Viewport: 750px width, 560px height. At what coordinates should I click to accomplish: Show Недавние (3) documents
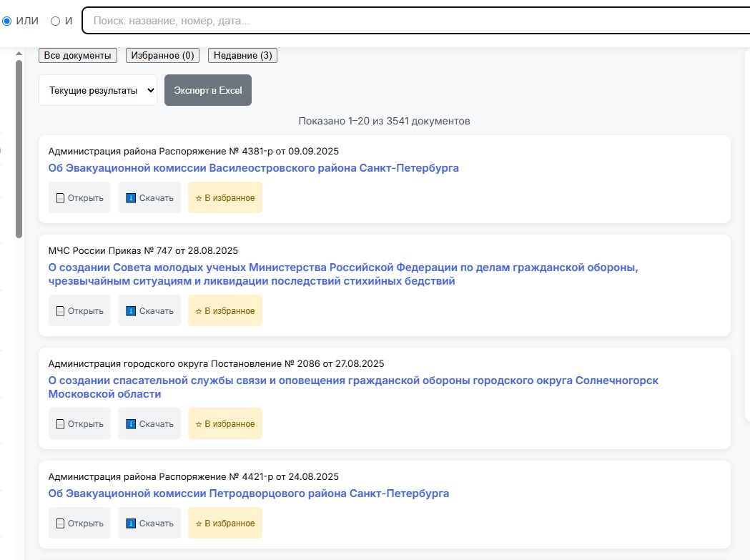(x=242, y=56)
